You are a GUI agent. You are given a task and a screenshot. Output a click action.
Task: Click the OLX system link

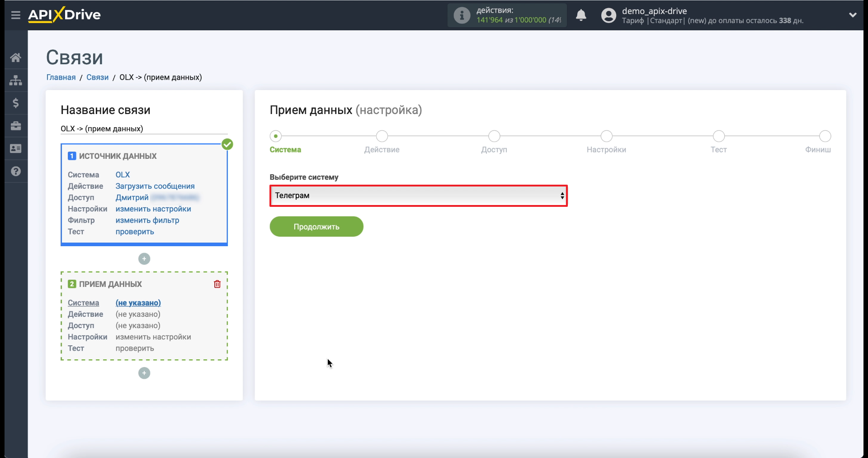123,175
